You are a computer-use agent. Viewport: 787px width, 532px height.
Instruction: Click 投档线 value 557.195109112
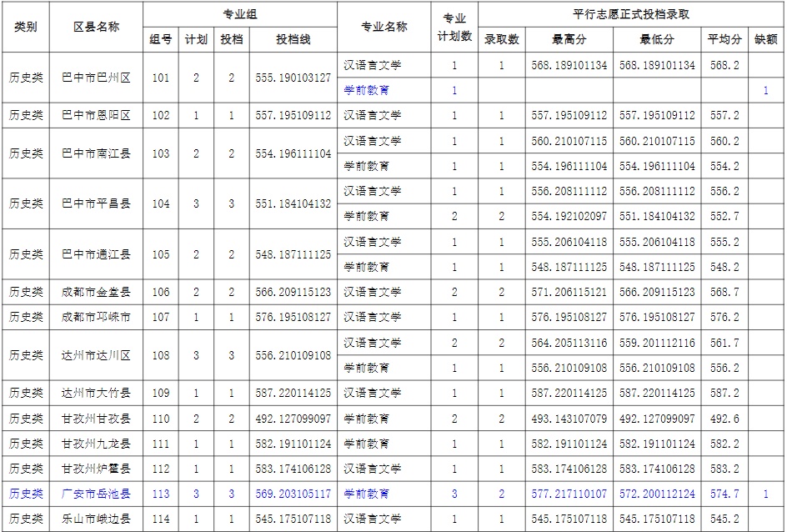pos(293,115)
